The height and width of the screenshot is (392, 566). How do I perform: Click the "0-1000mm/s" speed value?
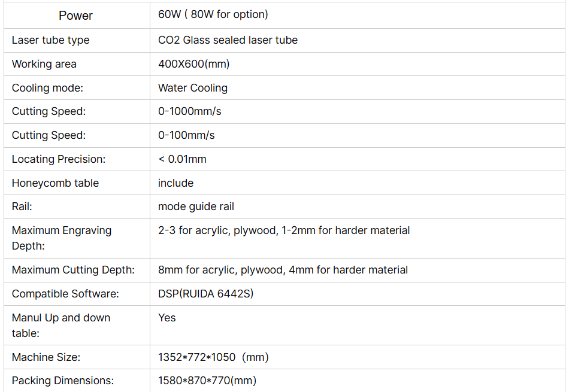(x=190, y=111)
